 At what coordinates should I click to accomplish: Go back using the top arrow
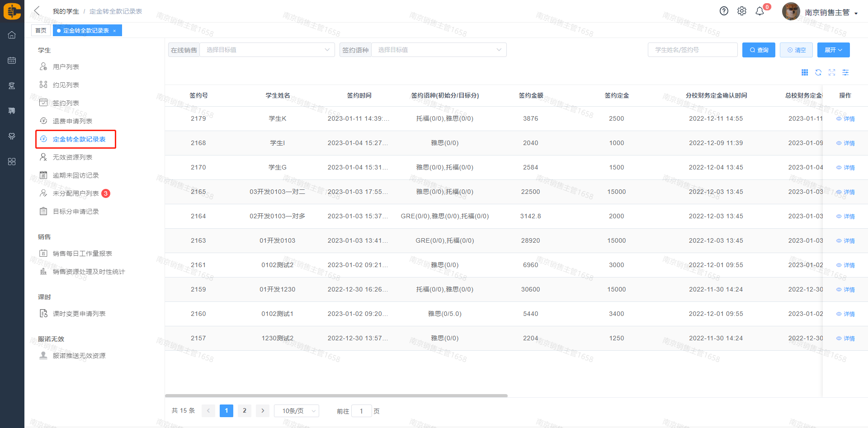[x=37, y=11]
